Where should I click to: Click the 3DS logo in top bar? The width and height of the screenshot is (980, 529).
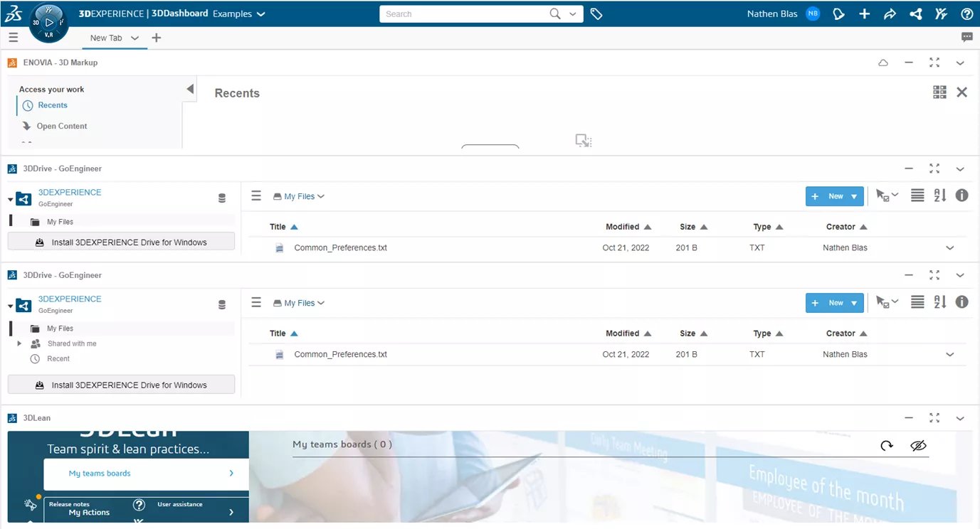click(x=14, y=14)
